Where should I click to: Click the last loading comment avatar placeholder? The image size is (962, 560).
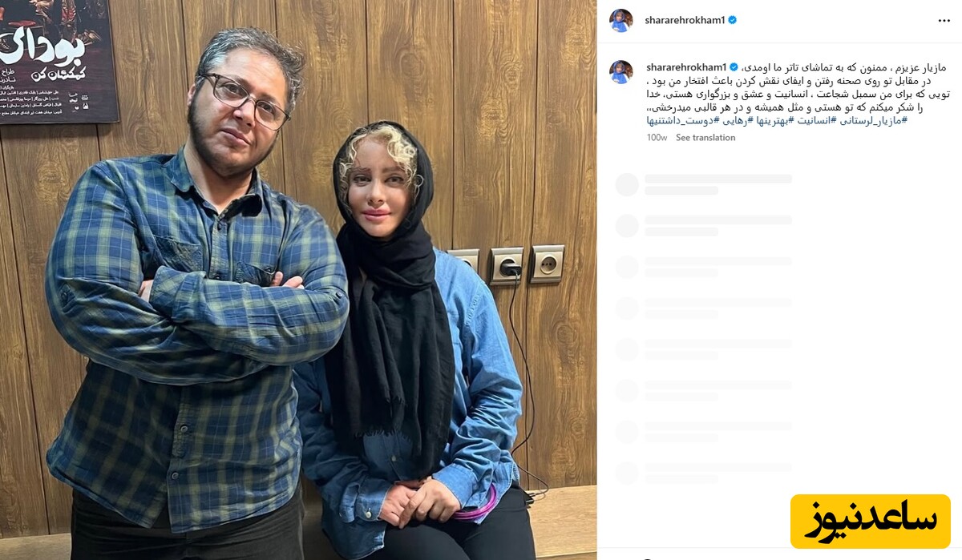click(x=627, y=473)
